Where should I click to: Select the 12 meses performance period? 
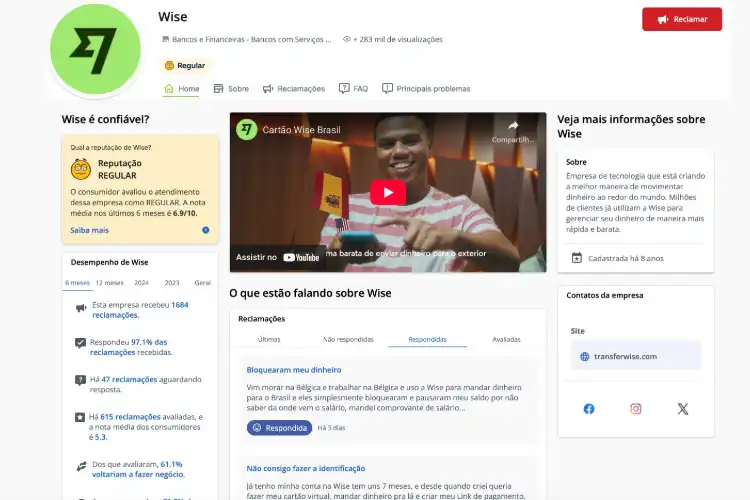110,283
